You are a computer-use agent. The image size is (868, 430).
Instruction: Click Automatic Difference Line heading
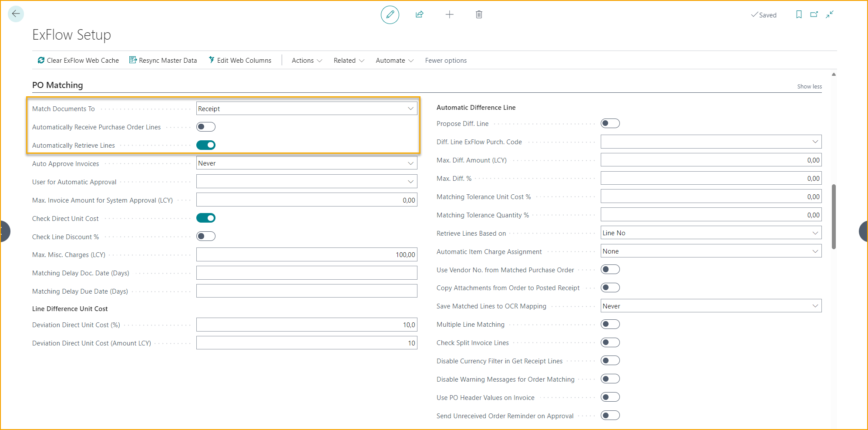click(476, 107)
